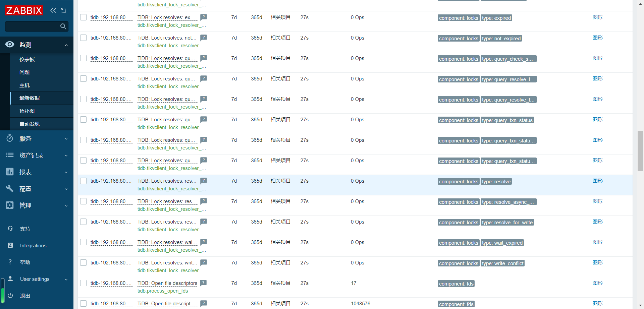Tick the checkbox for the type: not_expired row
Image resolution: width=644 pixels, height=309 pixels.
pos(84,38)
